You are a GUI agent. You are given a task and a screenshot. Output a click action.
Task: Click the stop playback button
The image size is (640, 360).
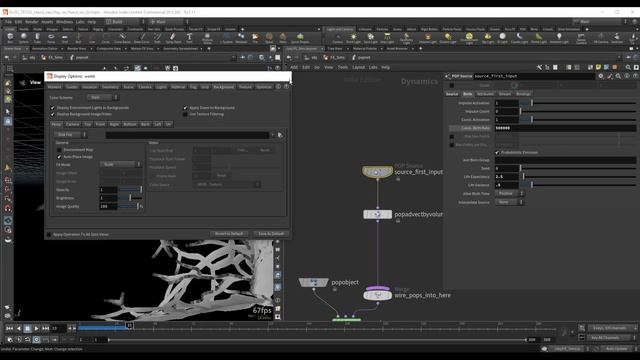[x=27, y=328]
